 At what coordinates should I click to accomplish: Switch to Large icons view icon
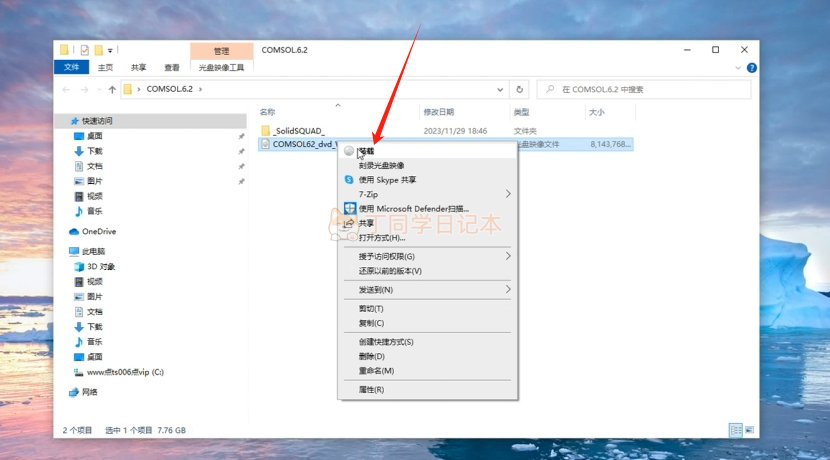point(750,430)
